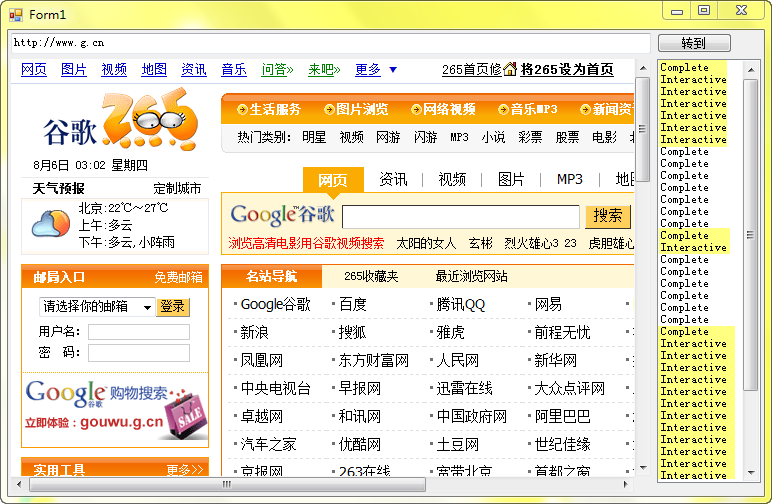Click the cloudy weather icon
This screenshot has width=772, height=504.
(51, 224)
